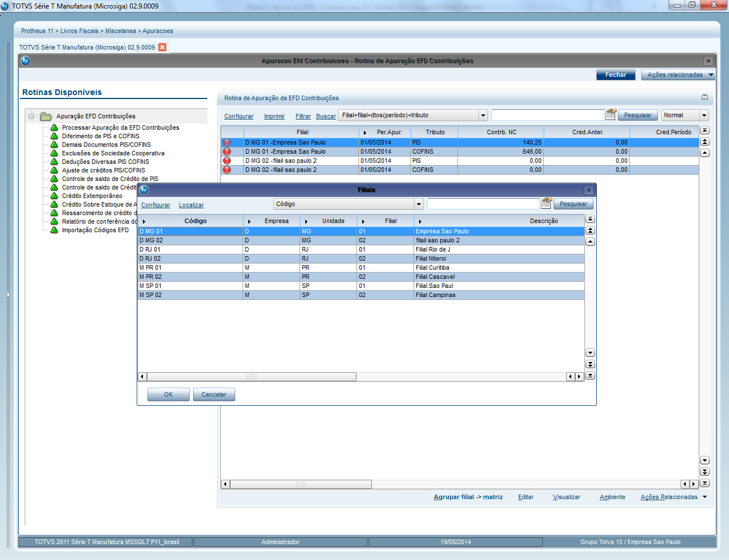Click the red status icon for the D MG 01 COFINS row
The image size is (729, 560).
click(227, 151)
